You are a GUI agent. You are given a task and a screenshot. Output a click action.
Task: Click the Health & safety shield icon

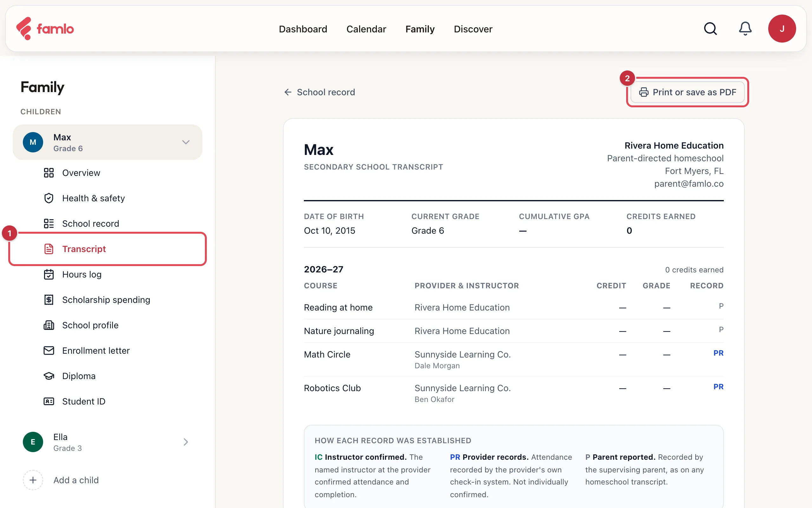click(49, 198)
